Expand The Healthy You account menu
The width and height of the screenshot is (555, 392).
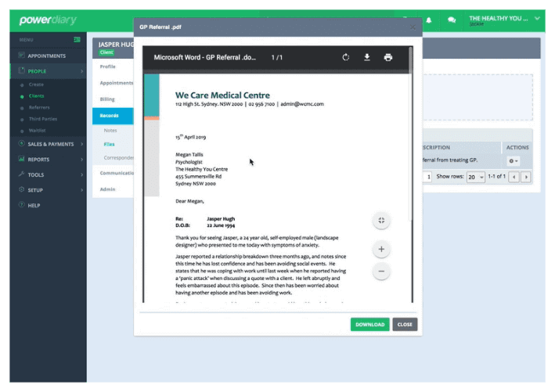pyautogui.click(x=537, y=19)
